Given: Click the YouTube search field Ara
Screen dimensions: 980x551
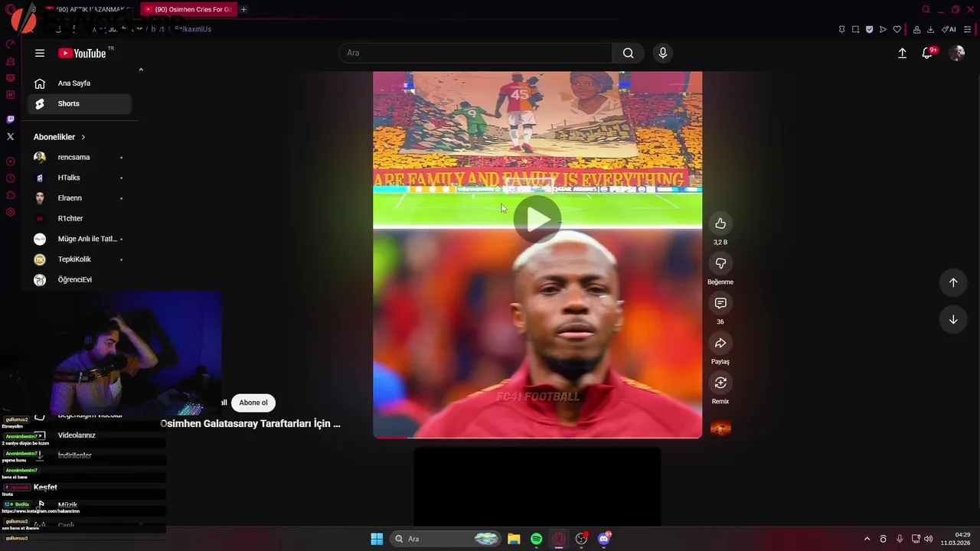Looking at the screenshot, I should coord(475,53).
